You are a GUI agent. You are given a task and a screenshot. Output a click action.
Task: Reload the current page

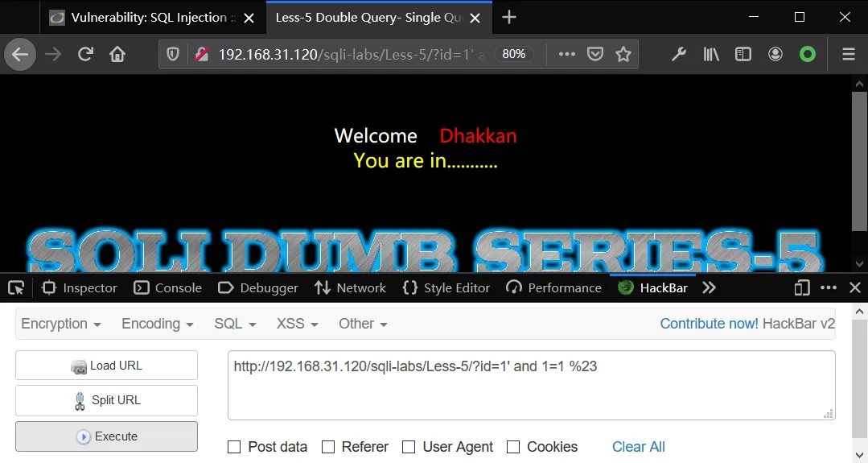tap(85, 54)
